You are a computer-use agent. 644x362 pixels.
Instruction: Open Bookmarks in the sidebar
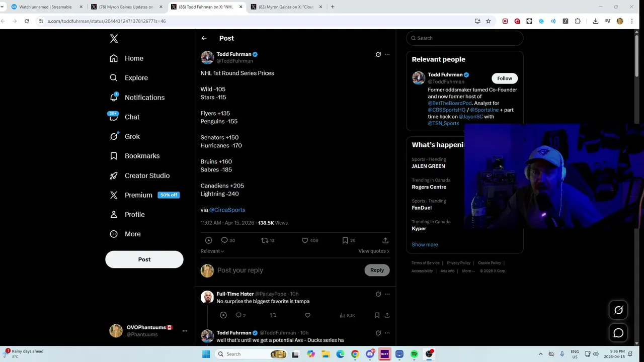point(134,156)
